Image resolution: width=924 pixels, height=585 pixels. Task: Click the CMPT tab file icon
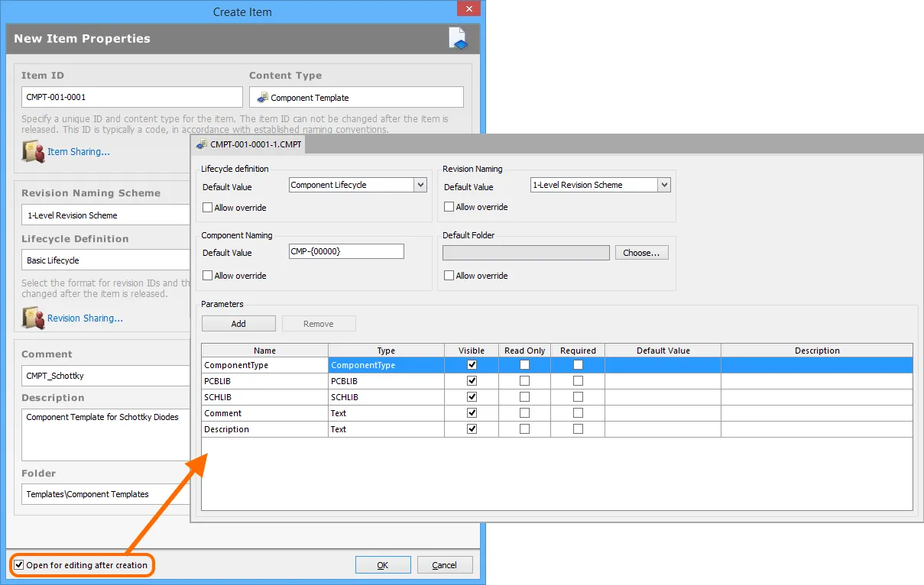click(202, 144)
